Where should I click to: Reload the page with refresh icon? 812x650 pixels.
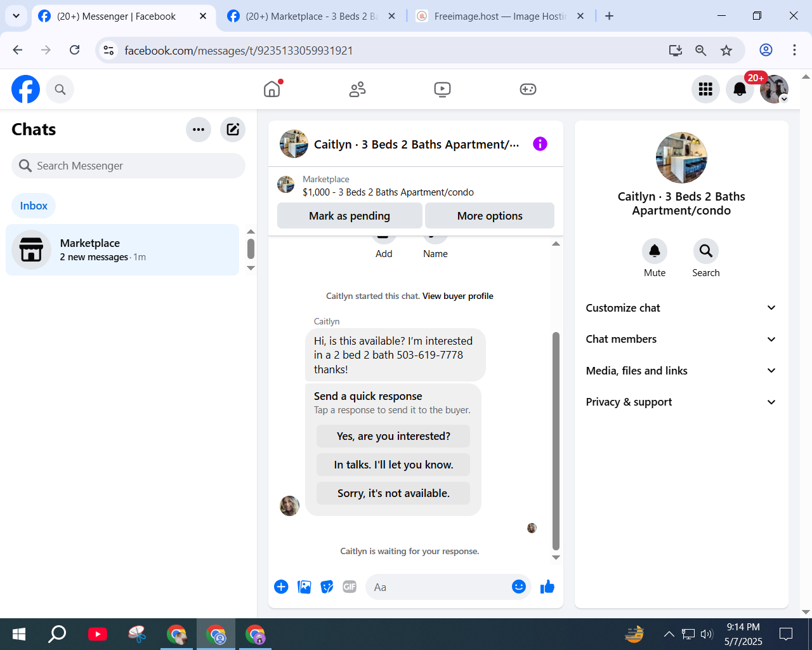click(x=75, y=50)
